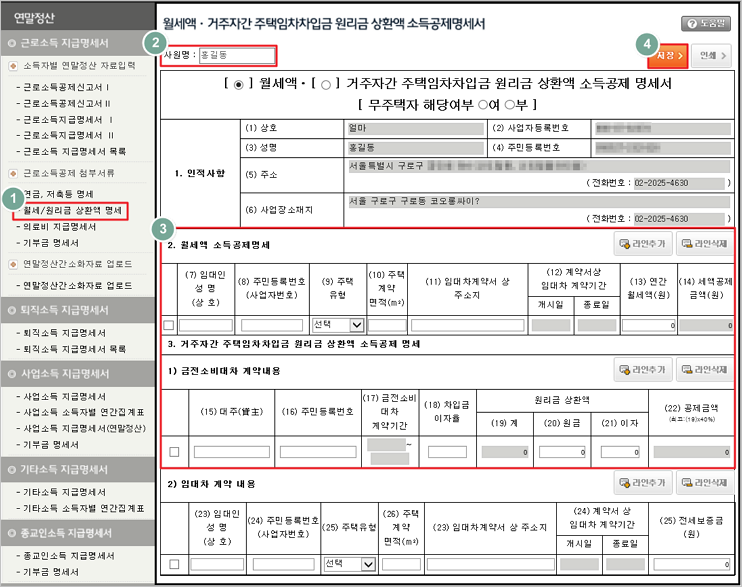The width and height of the screenshot is (742, 587).
Task: Expand the 퇴직소득 지급명세서 sidebar section
Action: (x=78, y=310)
